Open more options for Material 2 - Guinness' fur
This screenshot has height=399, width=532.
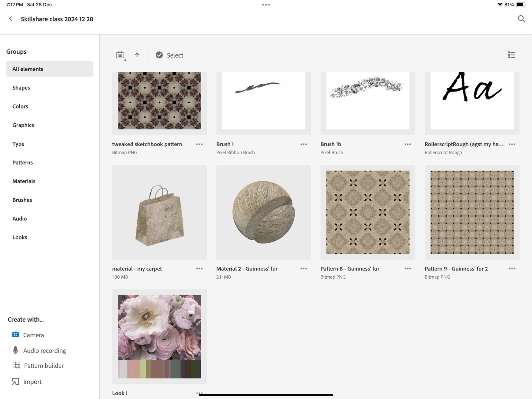click(304, 269)
